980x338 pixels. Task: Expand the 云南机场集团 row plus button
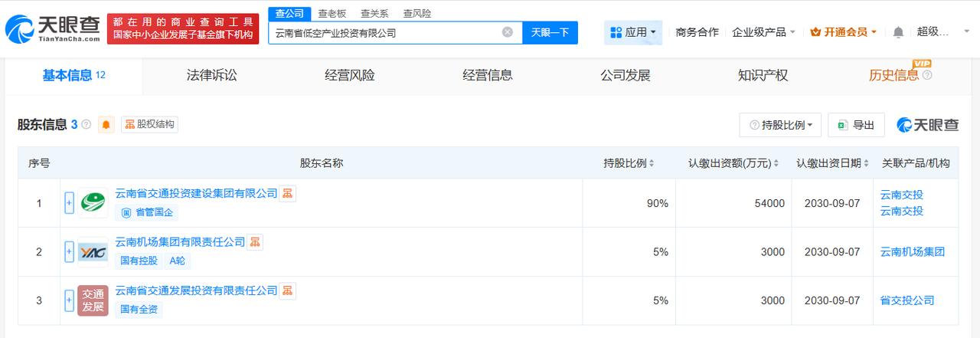pyautogui.click(x=69, y=251)
